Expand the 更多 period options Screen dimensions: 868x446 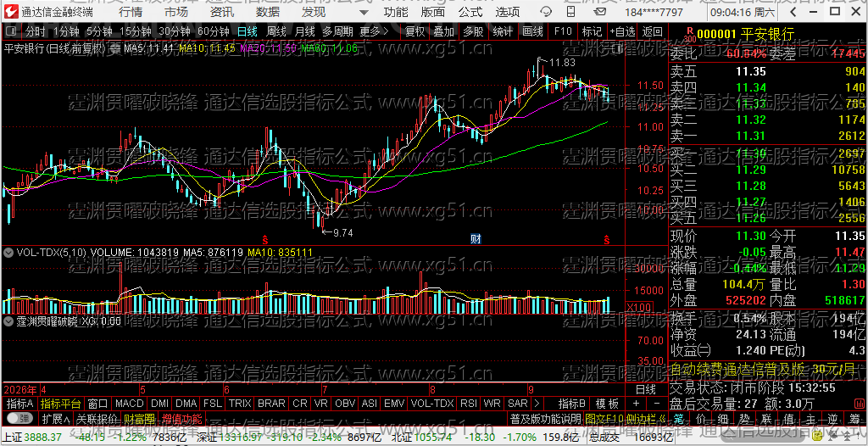point(374,31)
